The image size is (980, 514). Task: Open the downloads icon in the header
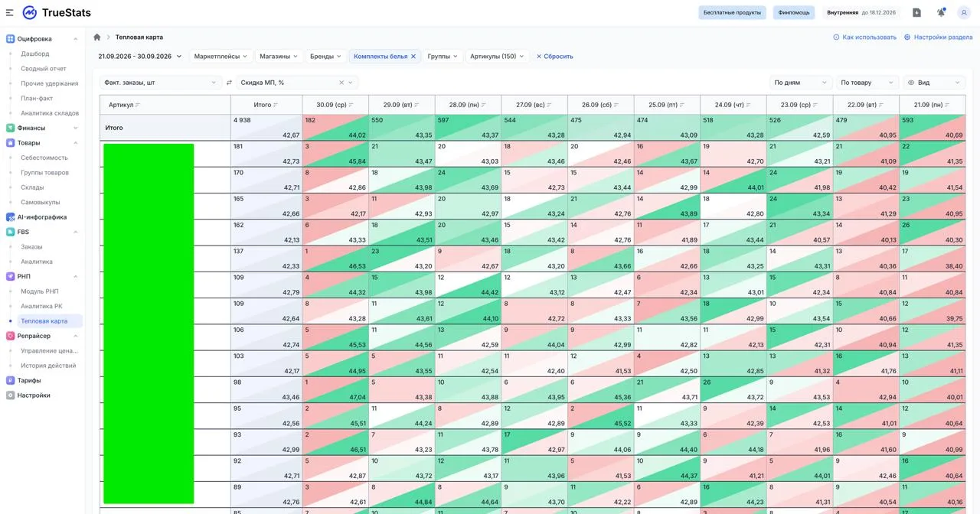(916, 12)
